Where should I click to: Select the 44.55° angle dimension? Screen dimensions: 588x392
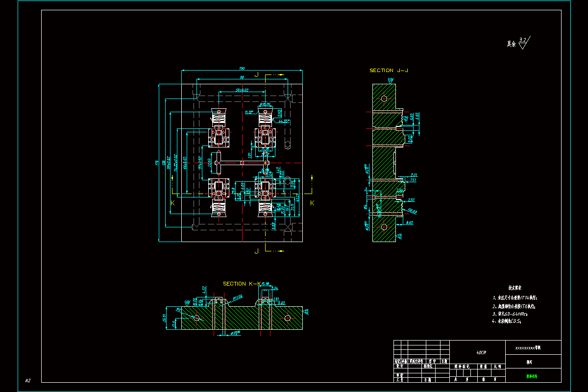tap(284, 121)
